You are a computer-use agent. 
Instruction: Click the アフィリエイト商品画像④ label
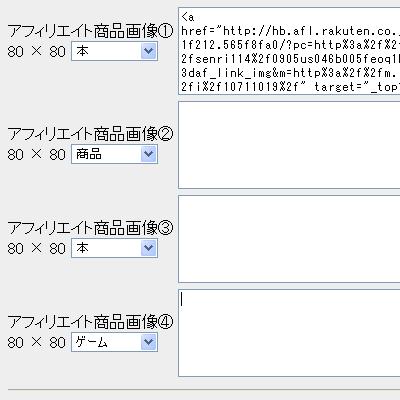point(90,322)
